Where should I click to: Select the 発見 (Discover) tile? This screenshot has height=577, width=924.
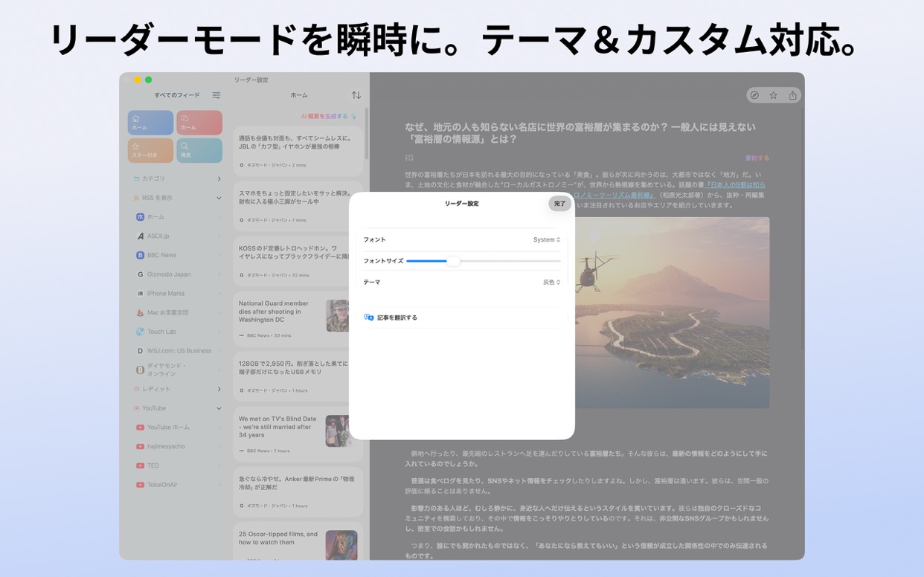tap(199, 149)
